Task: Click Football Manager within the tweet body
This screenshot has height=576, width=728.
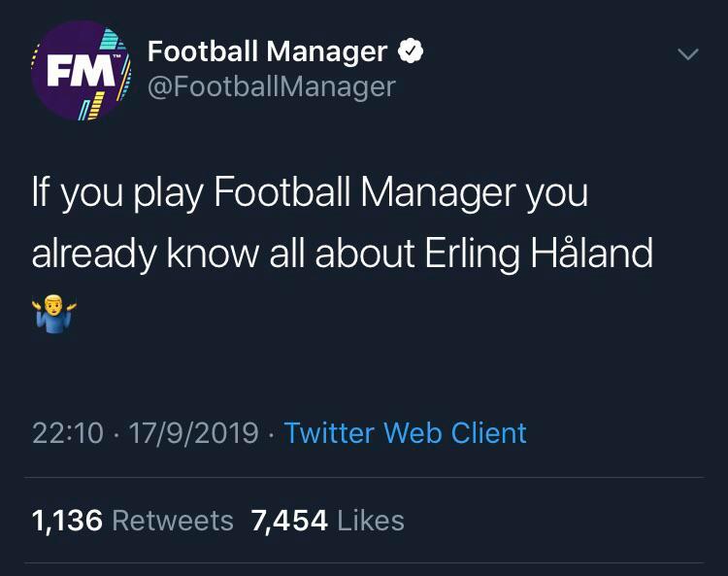Action: [x=364, y=192]
